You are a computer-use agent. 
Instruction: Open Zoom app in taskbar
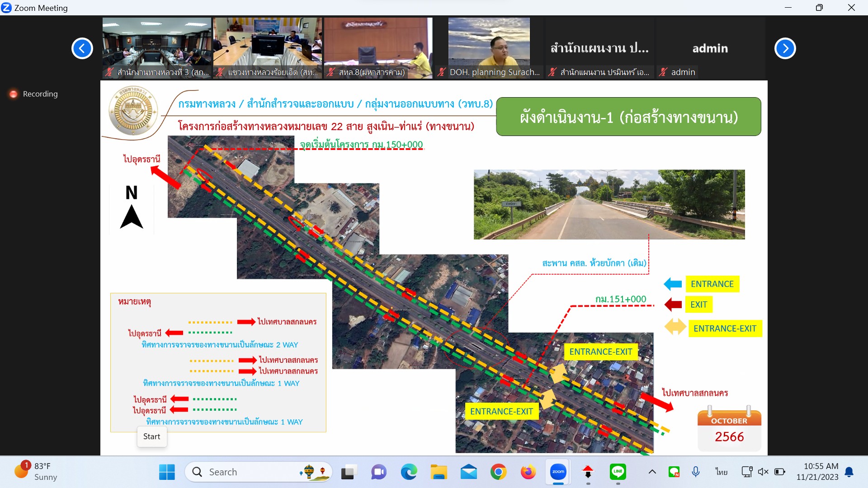[x=558, y=472]
